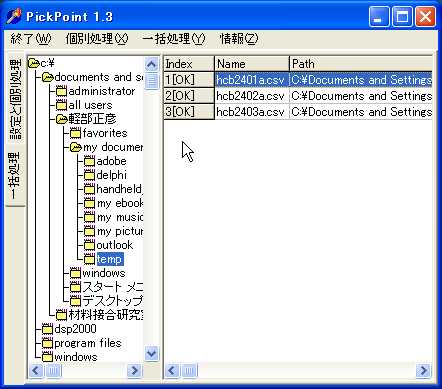Image resolution: width=442 pixels, height=389 pixels.
Task: Open the 終了(W) menu
Action: [31, 39]
